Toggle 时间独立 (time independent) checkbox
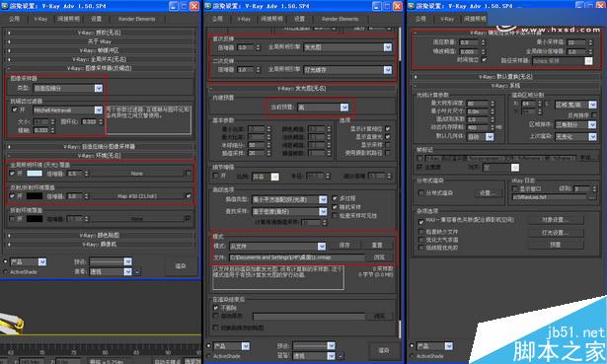Viewport: 607px width, 364px height. [x=484, y=60]
